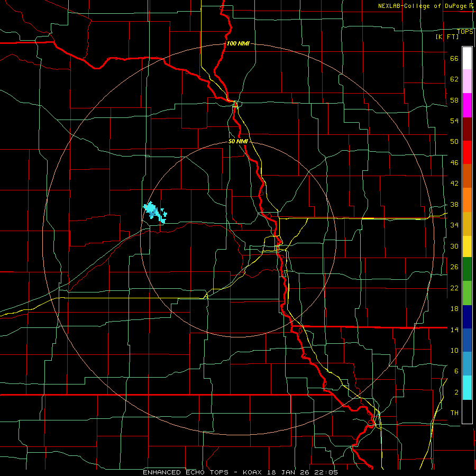This screenshot has width=476, height=476.
Task: Click the 50 NMI range ring label
Action: (x=238, y=141)
